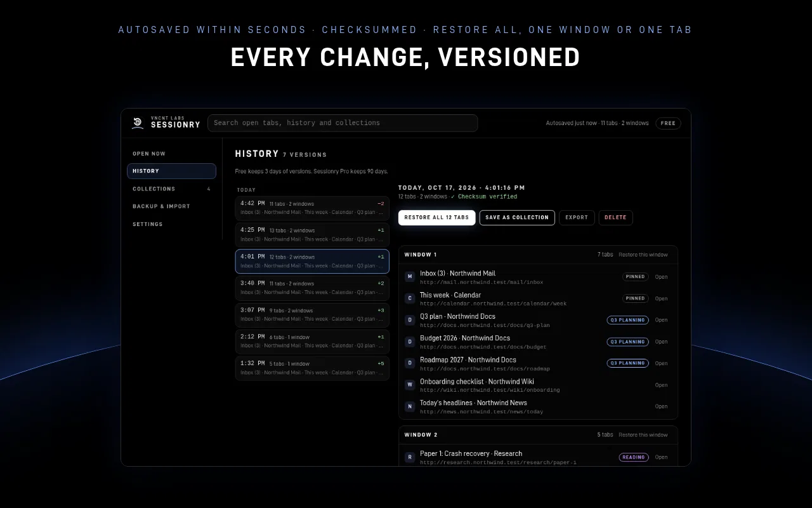Screen dimensions: 812x508
Task: Restore this window for Window 1
Action: 643,255
